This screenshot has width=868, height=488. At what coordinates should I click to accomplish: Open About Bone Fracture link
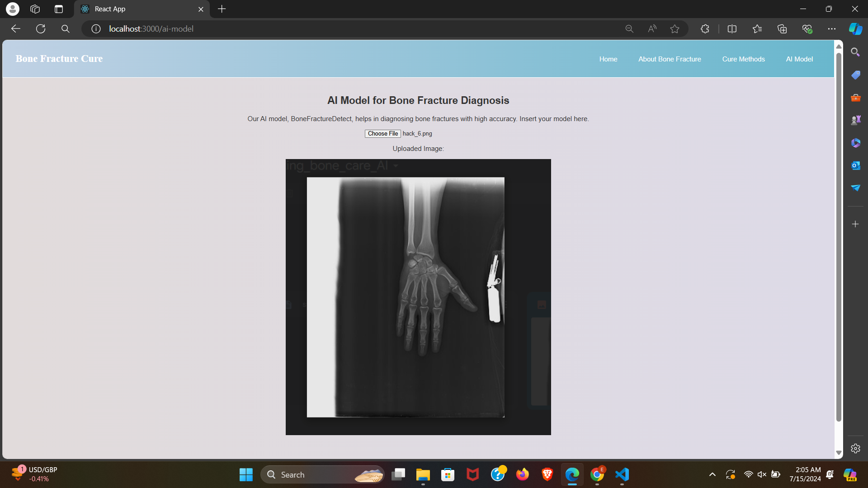pos(669,59)
